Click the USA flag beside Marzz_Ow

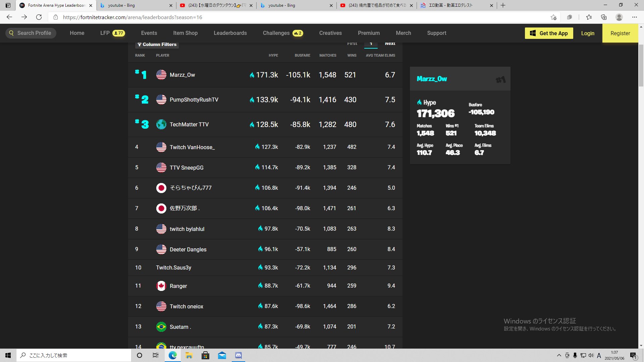click(161, 75)
